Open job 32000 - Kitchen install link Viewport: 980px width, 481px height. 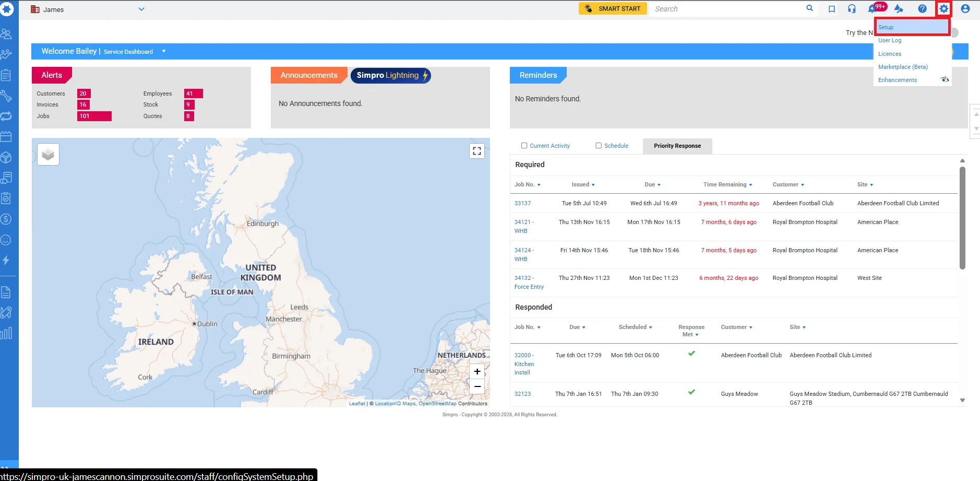524,363
